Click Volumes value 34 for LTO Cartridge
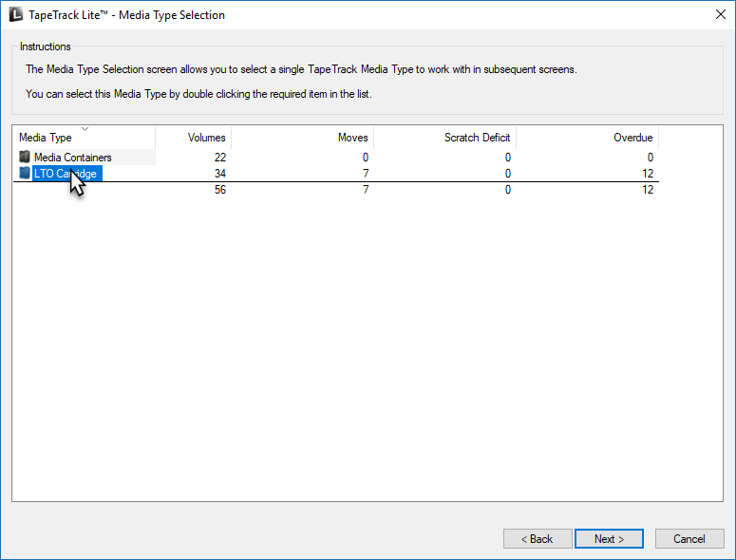The image size is (736, 560). 220,174
